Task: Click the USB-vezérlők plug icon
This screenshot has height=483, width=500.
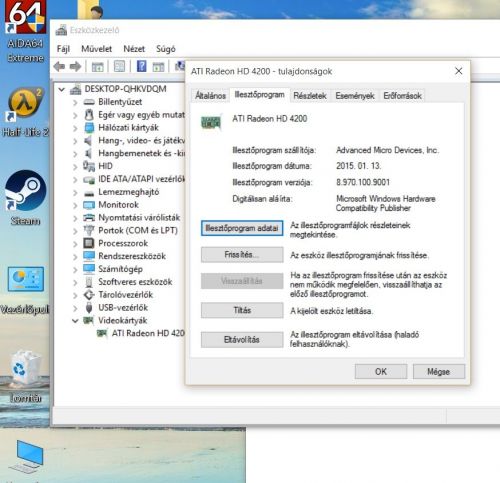Action: pos(89,307)
